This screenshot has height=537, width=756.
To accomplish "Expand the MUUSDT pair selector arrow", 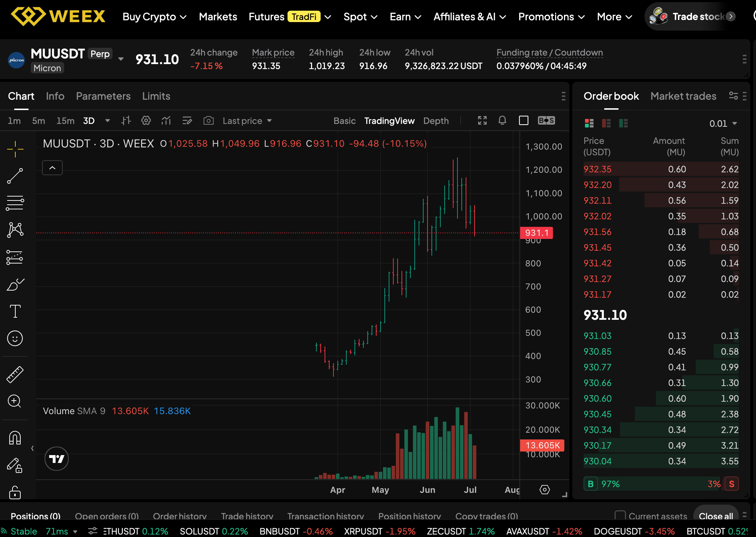I will click(x=121, y=59).
